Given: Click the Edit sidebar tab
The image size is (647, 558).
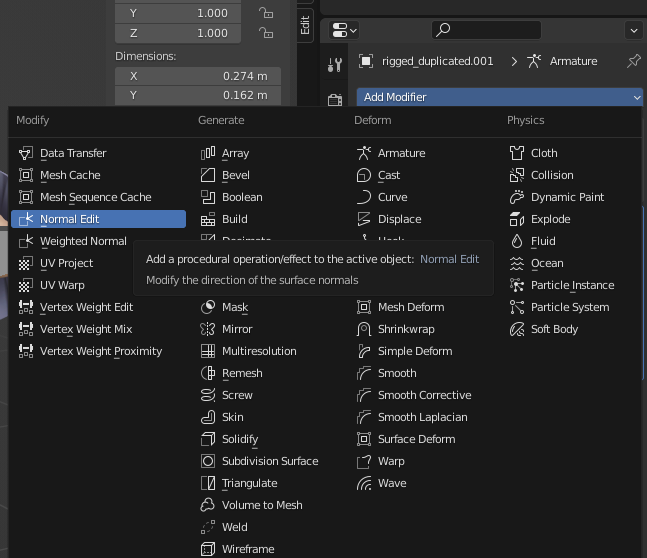Looking at the screenshot, I should (x=305, y=24).
